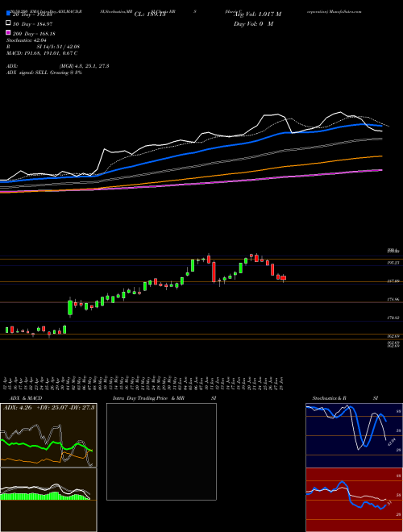Click the last red candlestick on chart
This screenshot has width=403, height=532.
coord(283,278)
